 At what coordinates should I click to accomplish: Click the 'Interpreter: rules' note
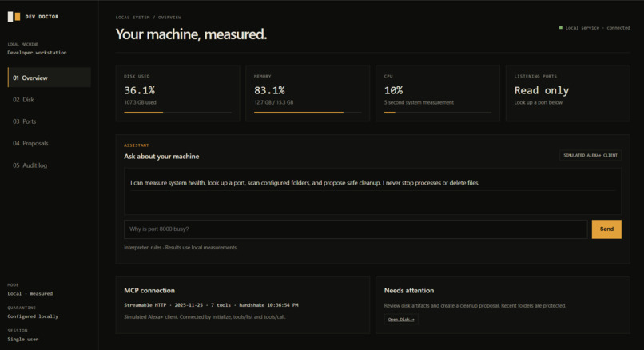coord(181,247)
